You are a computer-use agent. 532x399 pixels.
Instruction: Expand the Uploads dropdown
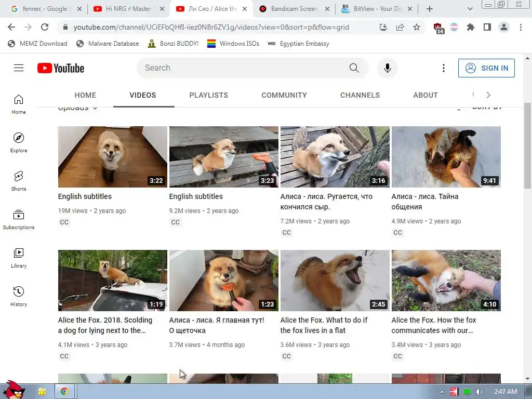click(x=78, y=108)
